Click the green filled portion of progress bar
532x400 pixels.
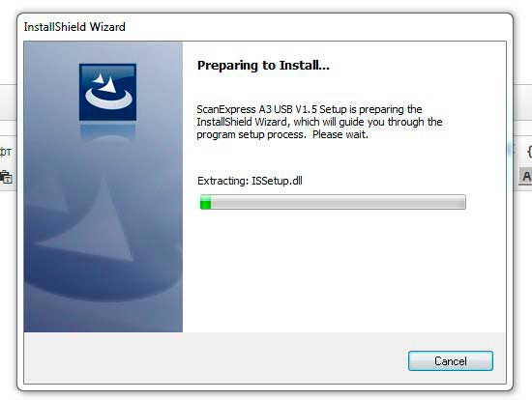point(206,202)
